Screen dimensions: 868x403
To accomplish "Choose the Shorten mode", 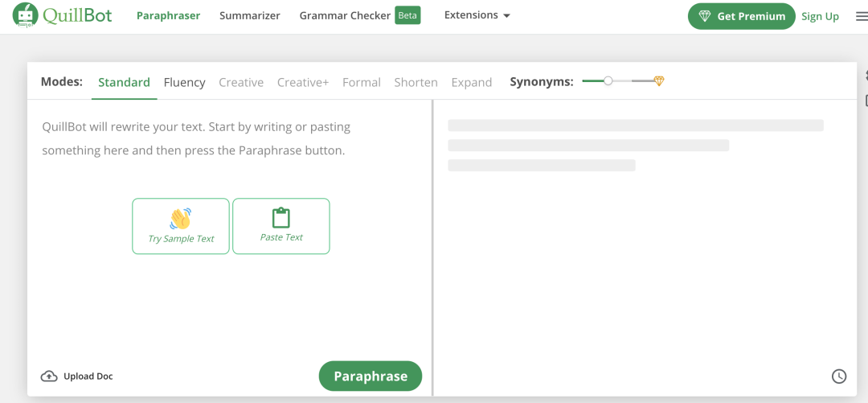I will point(416,83).
